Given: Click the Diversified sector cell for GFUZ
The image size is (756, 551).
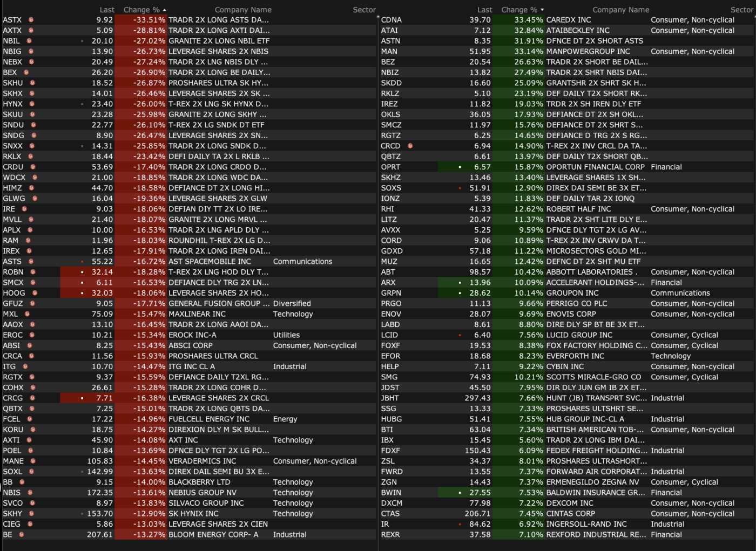Looking at the screenshot, I should pos(292,304).
